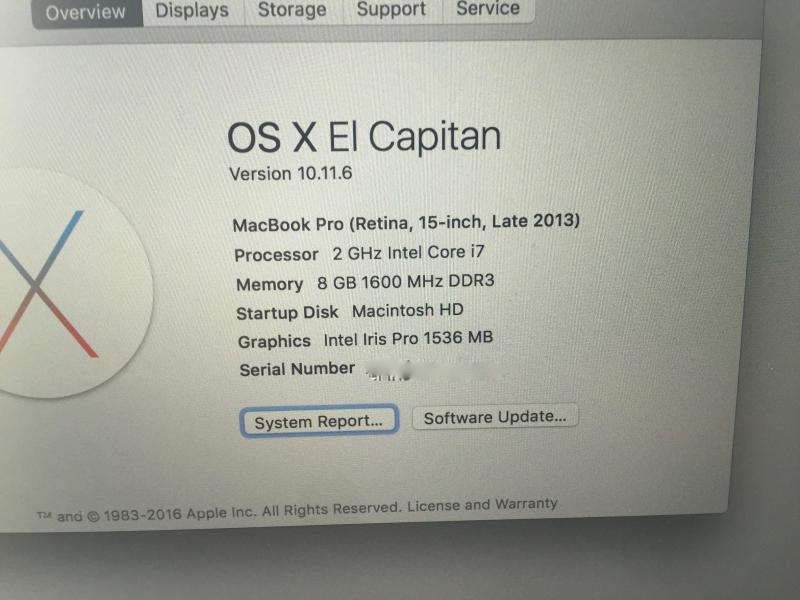Select the Memory 8 GB 1600 MHz line

[x=365, y=282]
